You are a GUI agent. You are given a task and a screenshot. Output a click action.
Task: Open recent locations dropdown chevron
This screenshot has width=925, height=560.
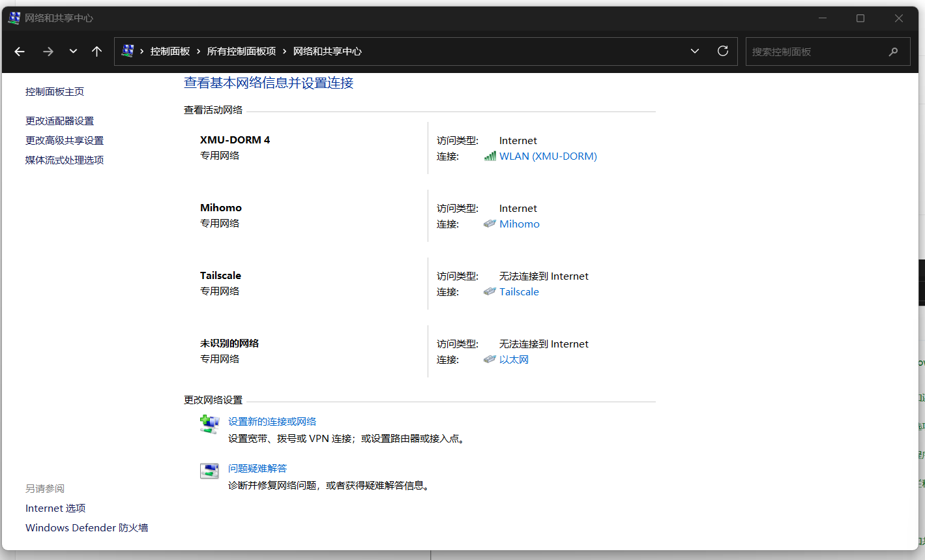73,52
